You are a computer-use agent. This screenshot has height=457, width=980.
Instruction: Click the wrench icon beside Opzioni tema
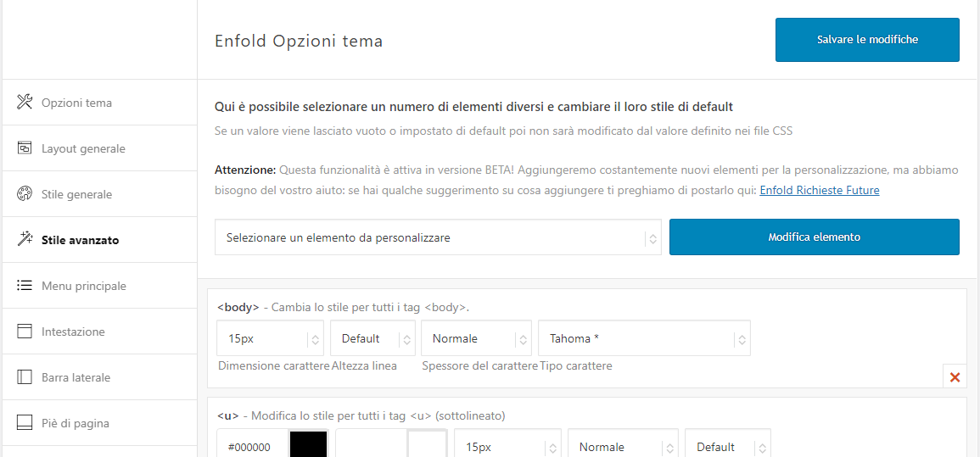click(25, 102)
